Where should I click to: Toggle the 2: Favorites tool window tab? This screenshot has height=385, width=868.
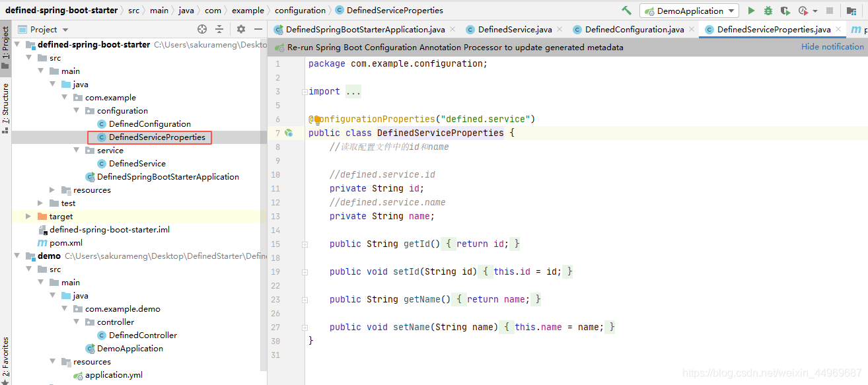pos(5,359)
